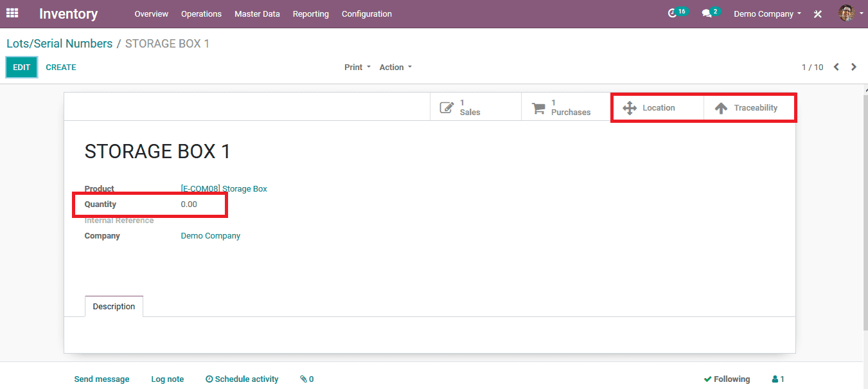Open the Sales smart button
Image resolution: width=868 pixels, height=389 pixels.
[x=475, y=107]
